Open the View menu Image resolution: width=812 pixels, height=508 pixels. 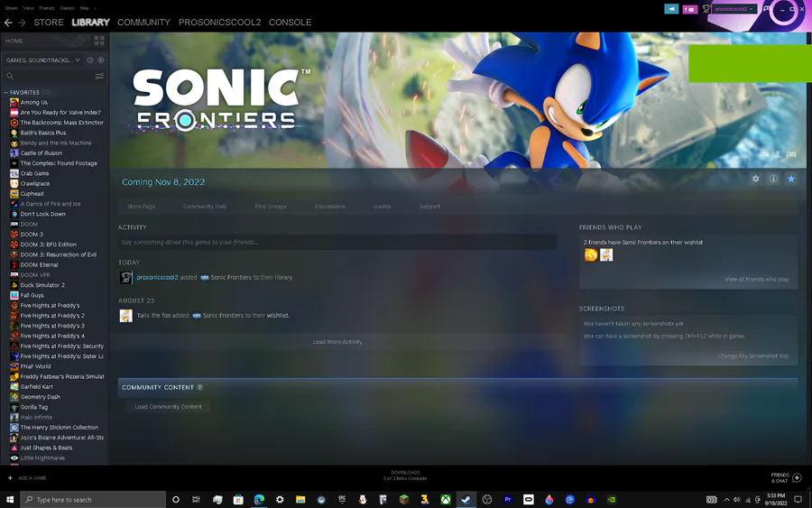29,8
